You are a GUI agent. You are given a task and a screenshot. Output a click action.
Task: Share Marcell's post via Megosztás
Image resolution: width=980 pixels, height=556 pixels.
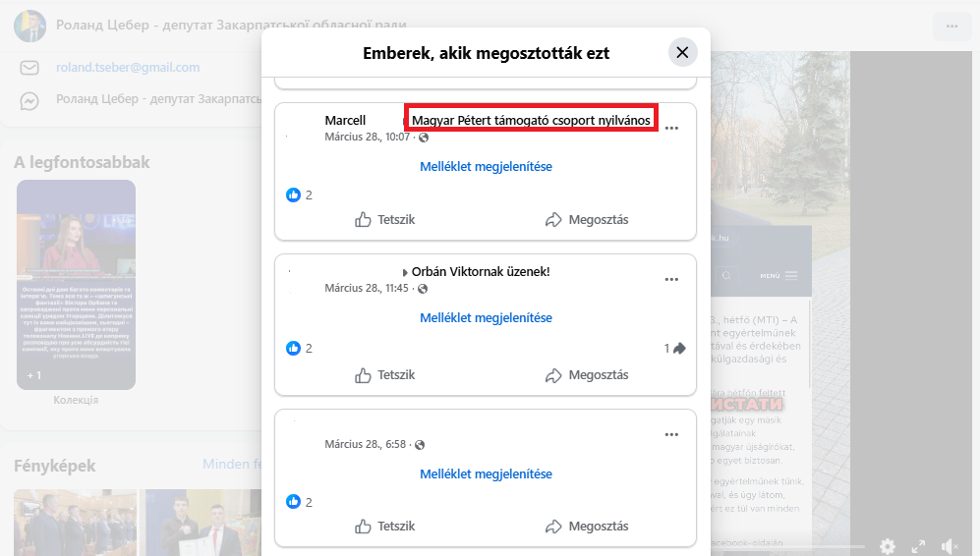coord(587,220)
